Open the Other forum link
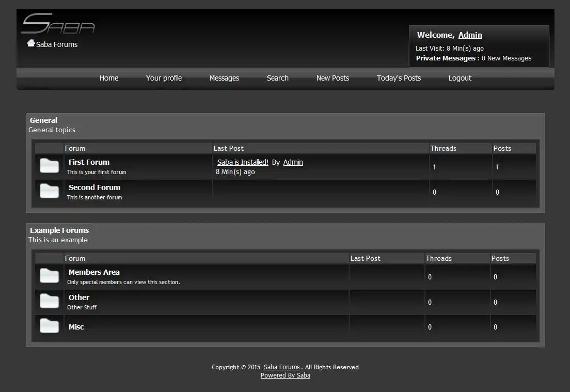 79,297
